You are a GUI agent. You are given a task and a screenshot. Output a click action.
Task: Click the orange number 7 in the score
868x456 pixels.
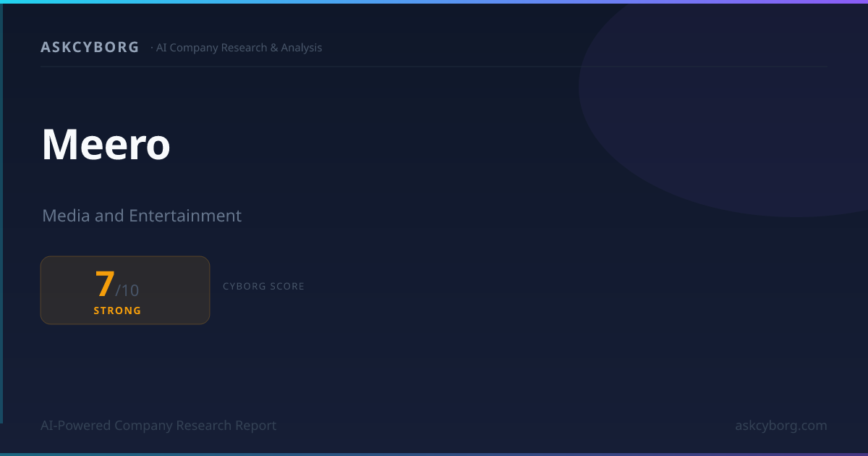(105, 284)
